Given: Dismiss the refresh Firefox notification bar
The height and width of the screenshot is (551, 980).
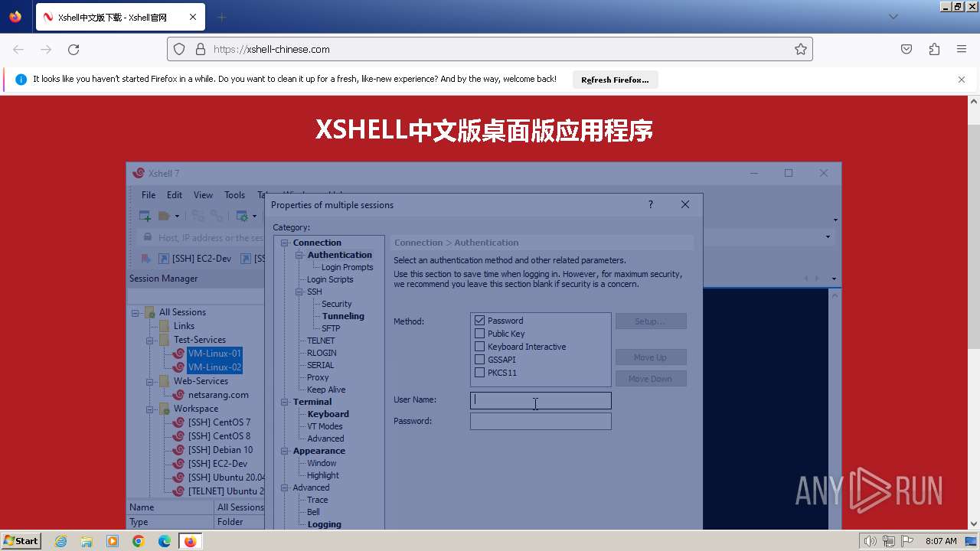Looking at the screenshot, I should [x=962, y=80].
